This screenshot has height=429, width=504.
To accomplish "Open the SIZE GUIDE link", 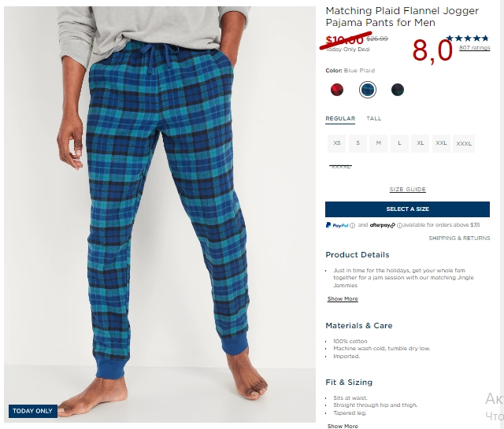I will [408, 189].
